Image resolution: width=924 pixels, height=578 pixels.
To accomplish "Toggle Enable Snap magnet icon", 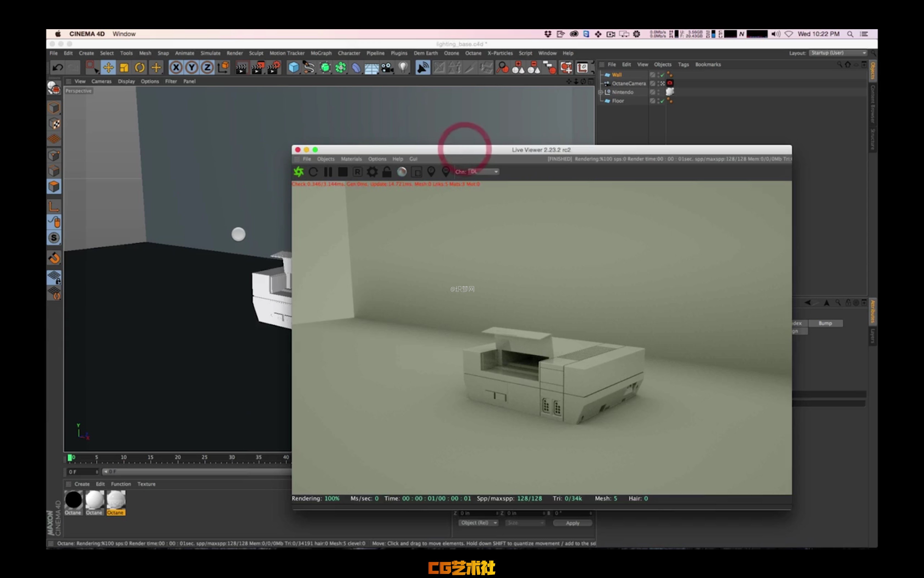I will [54, 258].
